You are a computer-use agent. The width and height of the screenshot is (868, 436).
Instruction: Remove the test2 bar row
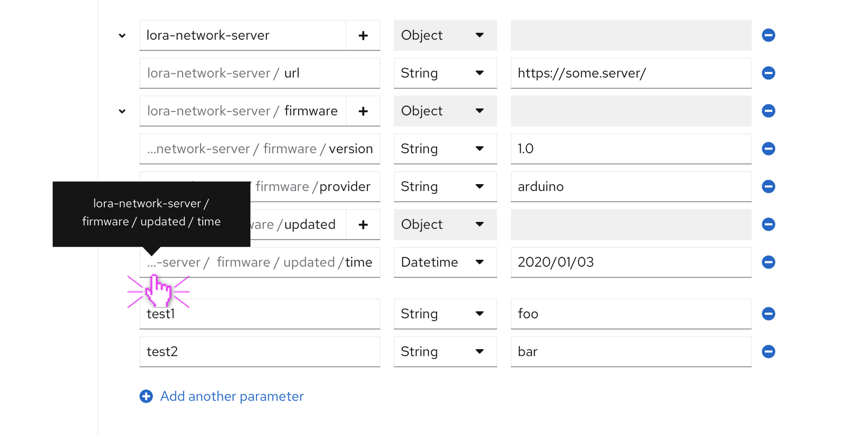pos(768,351)
